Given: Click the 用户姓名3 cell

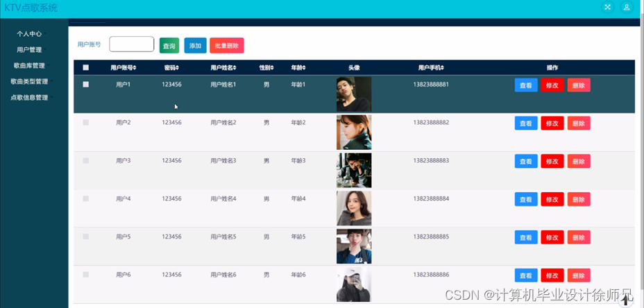Looking at the screenshot, I should point(223,160).
